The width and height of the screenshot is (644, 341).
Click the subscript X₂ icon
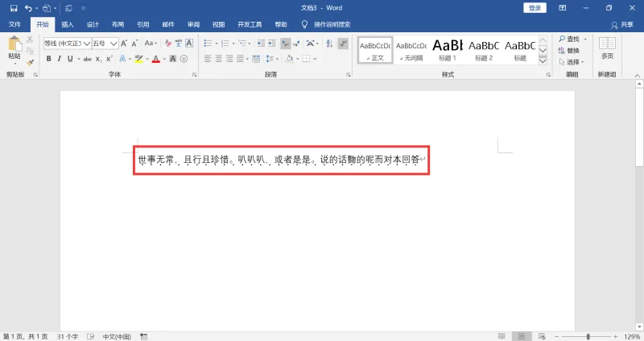pyautogui.click(x=98, y=59)
